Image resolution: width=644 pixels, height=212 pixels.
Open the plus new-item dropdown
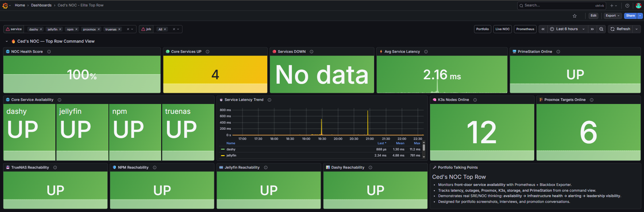coord(614,5)
